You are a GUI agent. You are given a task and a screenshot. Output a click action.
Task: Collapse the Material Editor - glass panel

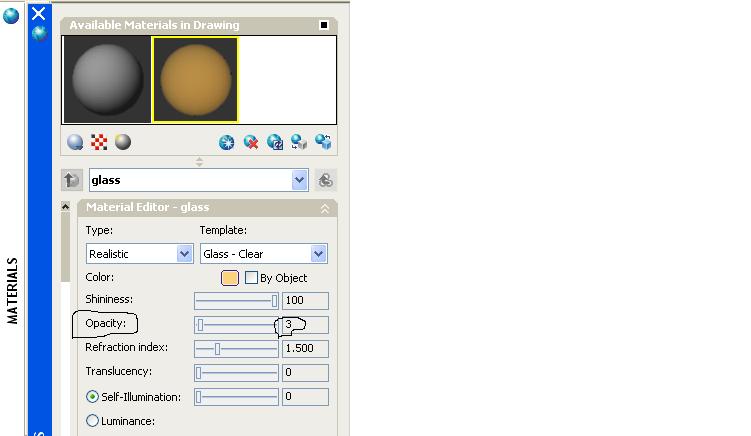325,208
